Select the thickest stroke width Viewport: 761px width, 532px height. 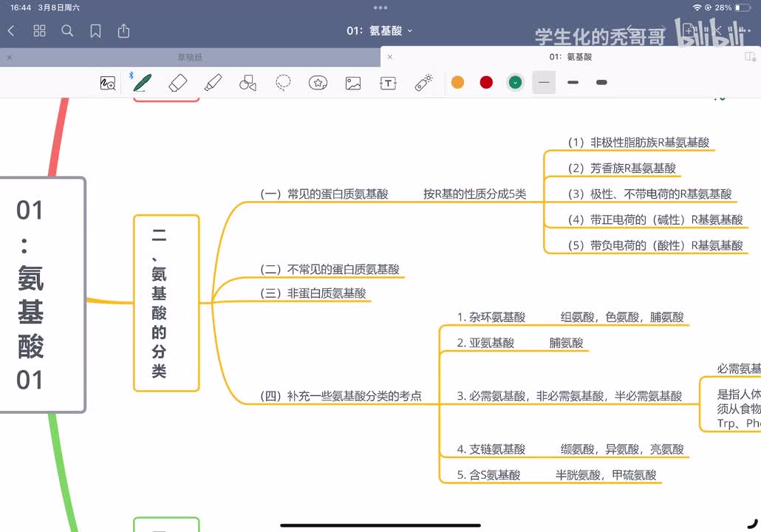point(601,83)
